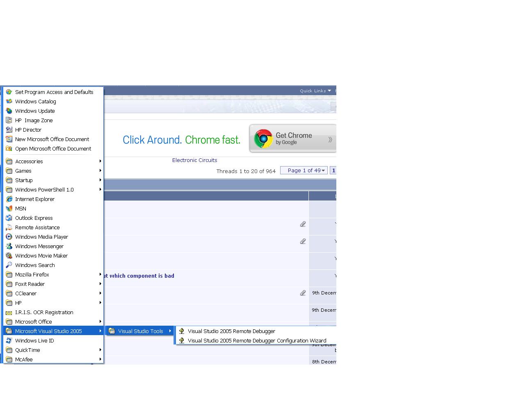Open the Electronic Circuits link
Screen dimensions: 525x420
point(194,160)
